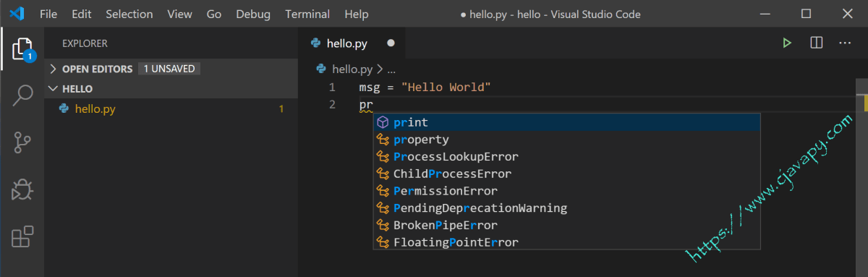Click class icon beside BrokenPipeError
The image size is (868, 277).
pos(383,225)
